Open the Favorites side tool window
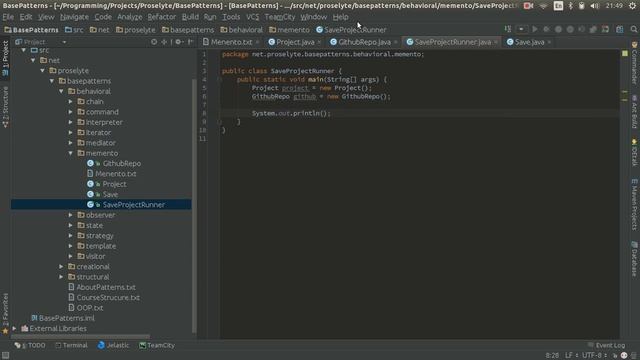The width and height of the screenshot is (640, 360). 5,313
